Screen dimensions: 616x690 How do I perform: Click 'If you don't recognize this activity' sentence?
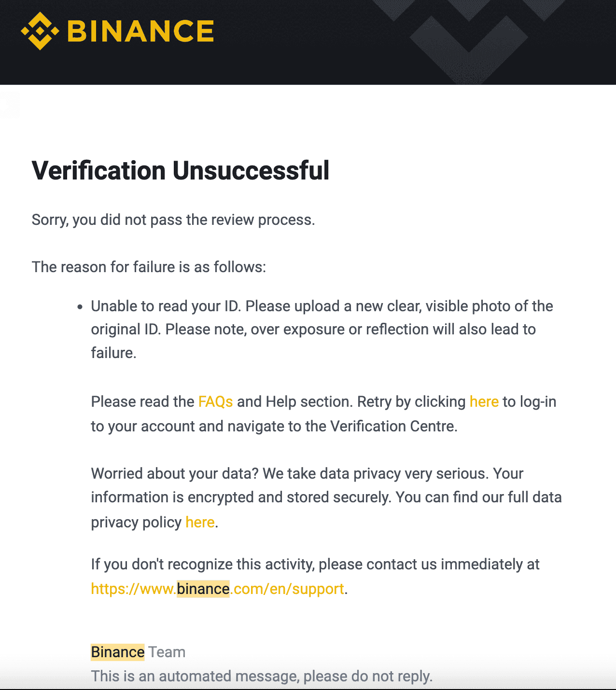tap(203, 565)
